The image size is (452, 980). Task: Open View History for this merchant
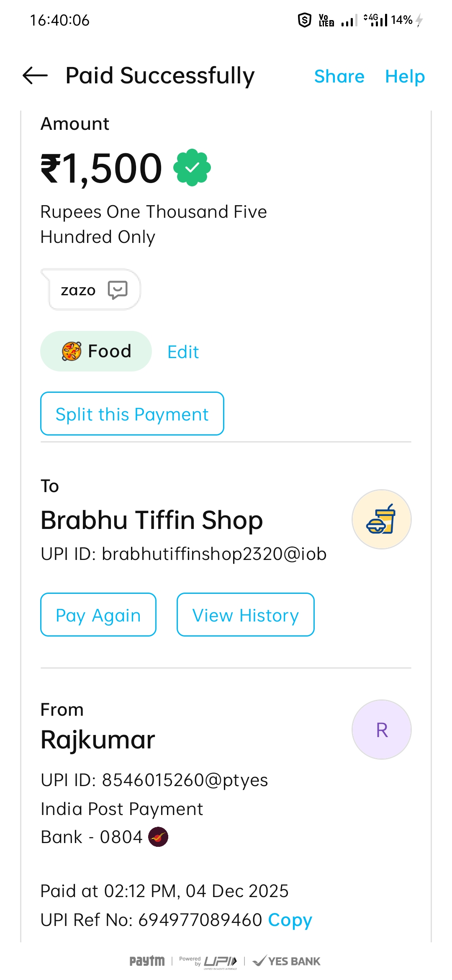tap(245, 615)
